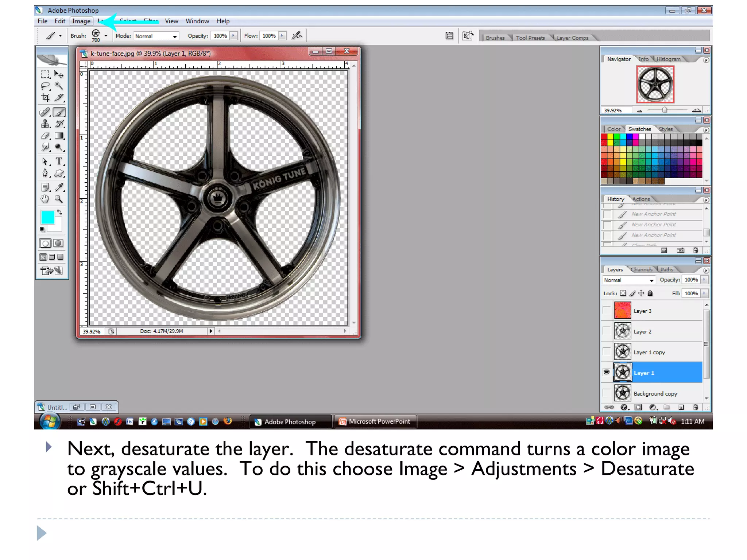This screenshot has width=747, height=560.
Task: Toggle lock transparent pixels
Action: click(623, 293)
